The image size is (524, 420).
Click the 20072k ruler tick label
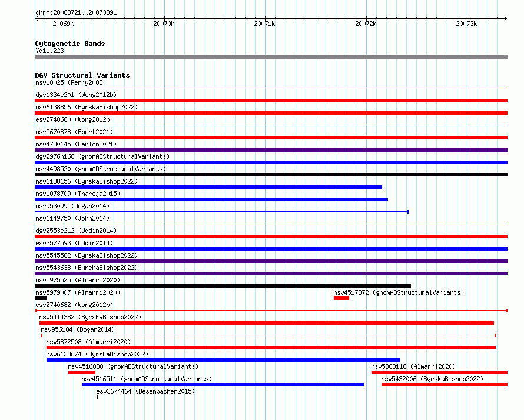pyautogui.click(x=366, y=24)
